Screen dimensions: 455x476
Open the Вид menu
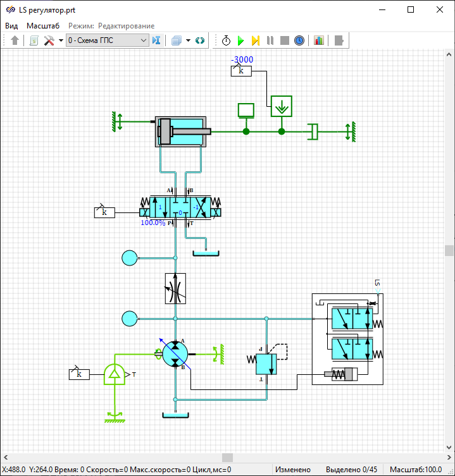[11, 26]
